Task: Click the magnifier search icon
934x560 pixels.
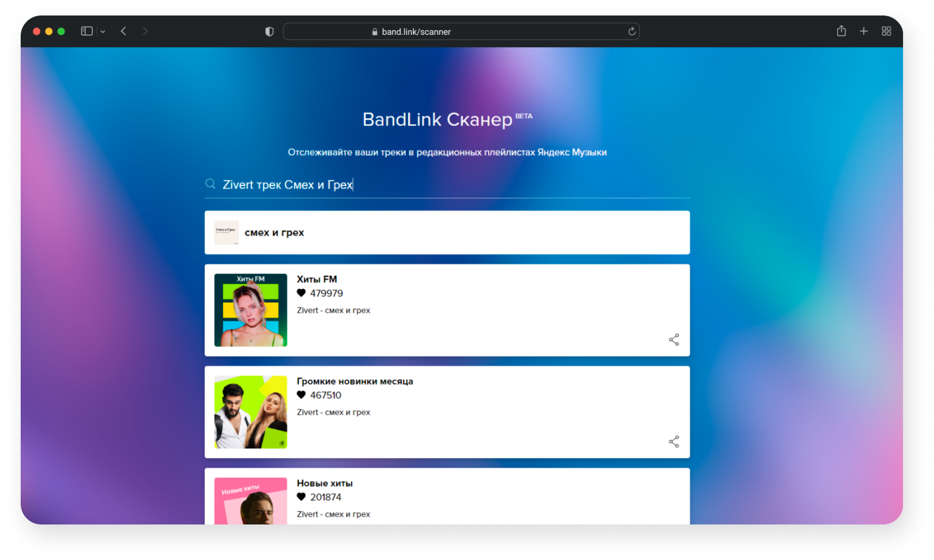Action: (x=210, y=184)
